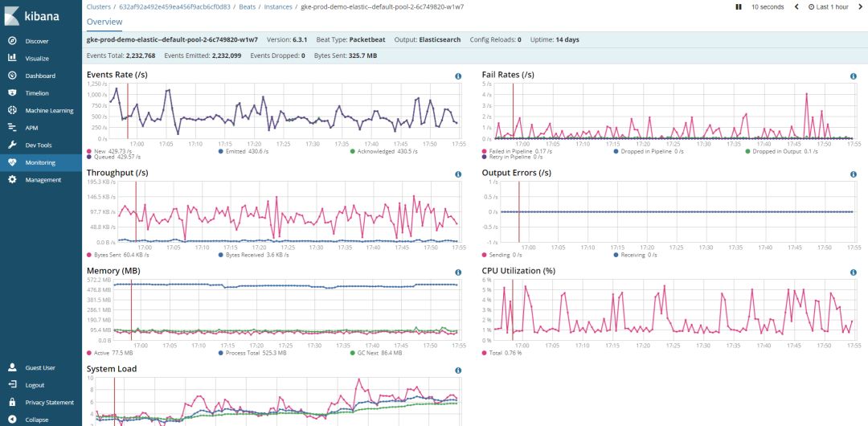Click the Logout icon
Screen dimensions: 868x426
[x=12, y=384]
